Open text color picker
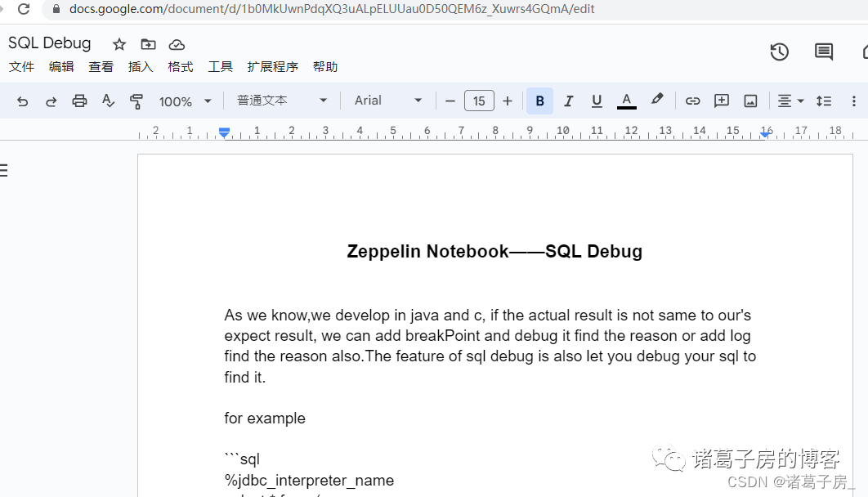This screenshot has height=497, width=868. coord(627,101)
